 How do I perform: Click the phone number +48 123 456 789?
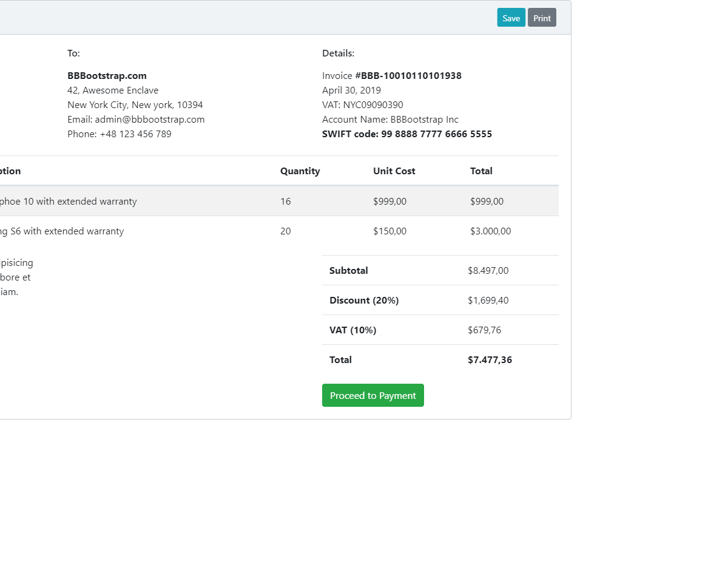(x=136, y=134)
